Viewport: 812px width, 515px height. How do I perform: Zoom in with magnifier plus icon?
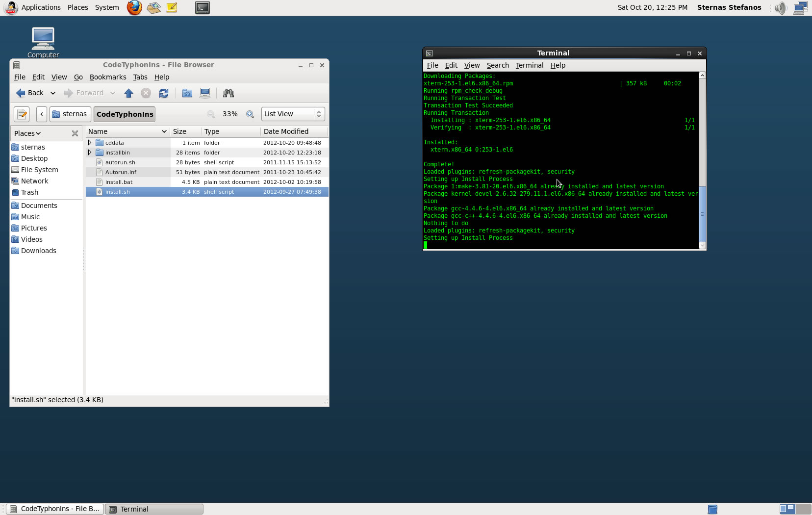click(x=250, y=114)
